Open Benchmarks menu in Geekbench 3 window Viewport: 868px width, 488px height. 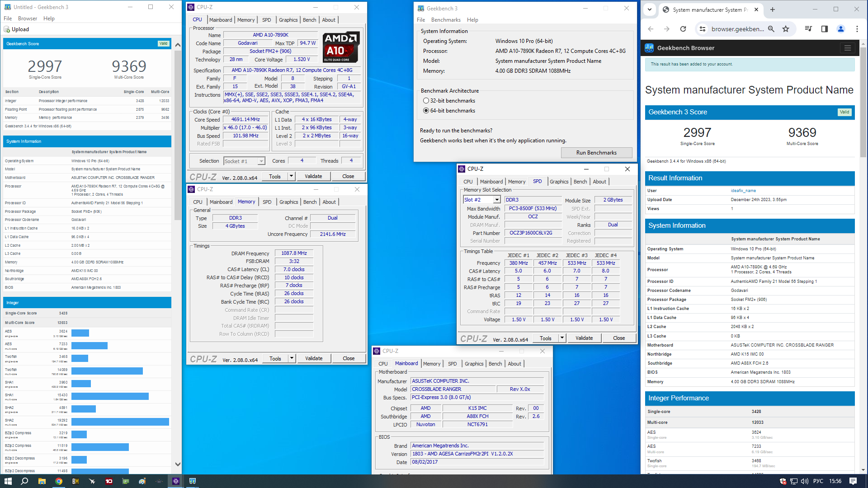pyautogui.click(x=446, y=20)
